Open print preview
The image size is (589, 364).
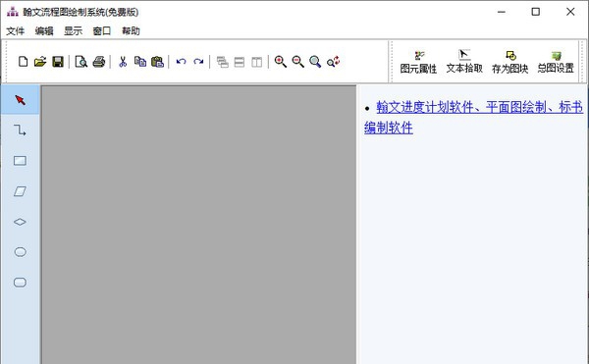pos(81,62)
